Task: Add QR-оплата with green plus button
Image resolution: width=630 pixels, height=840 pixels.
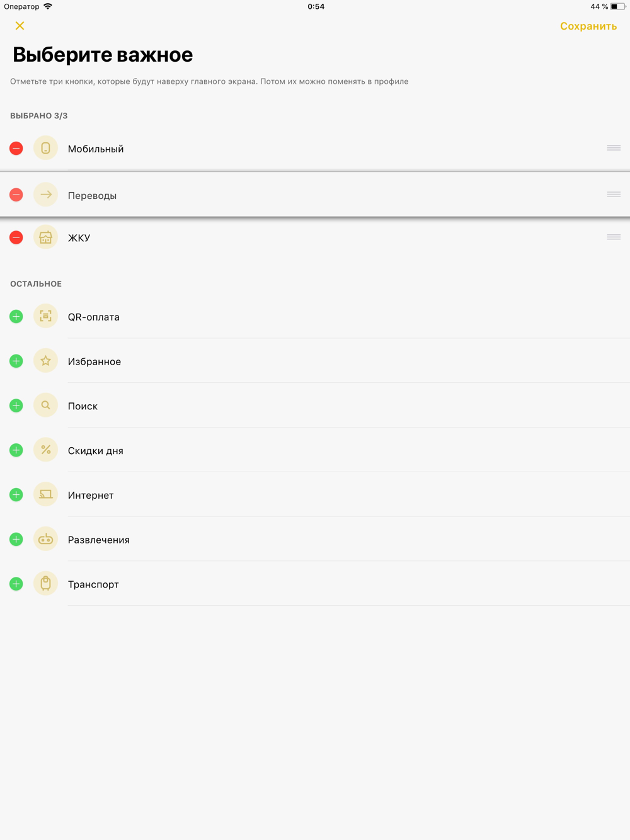Action: [16, 317]
